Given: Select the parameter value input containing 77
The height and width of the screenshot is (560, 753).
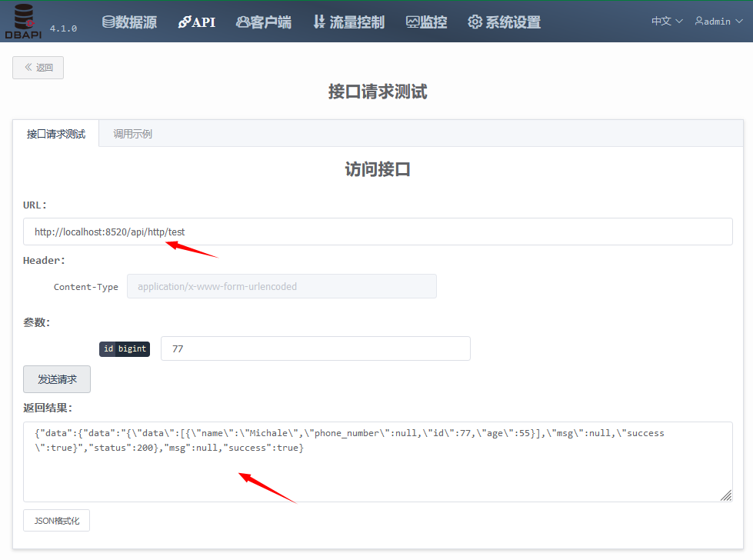Looking at the screenshot, I should (315, 348).
